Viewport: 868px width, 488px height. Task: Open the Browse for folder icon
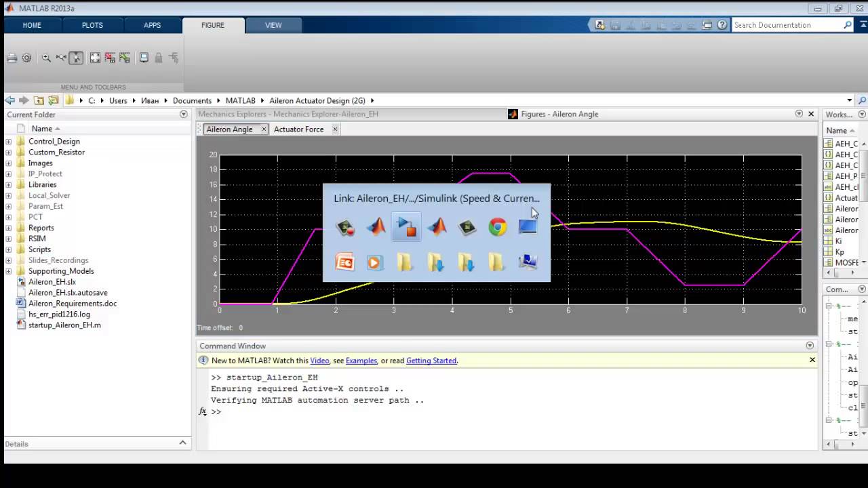point(54,100)
